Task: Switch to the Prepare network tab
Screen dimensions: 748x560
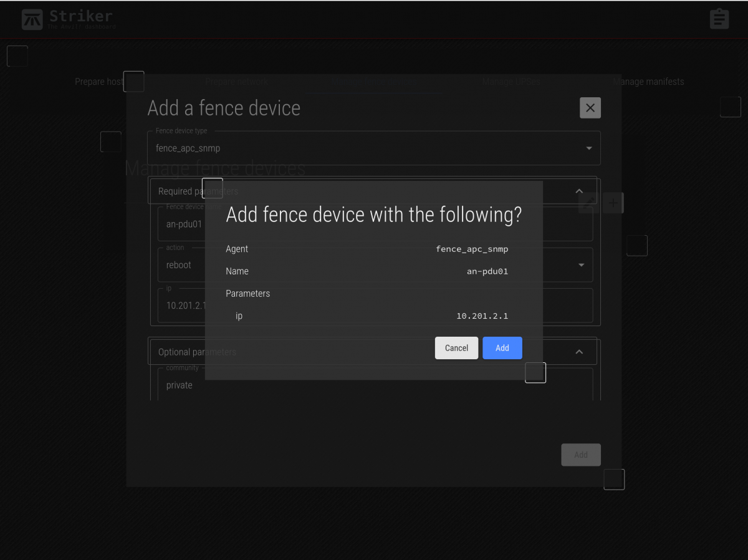Action: (x=236, y=82)
